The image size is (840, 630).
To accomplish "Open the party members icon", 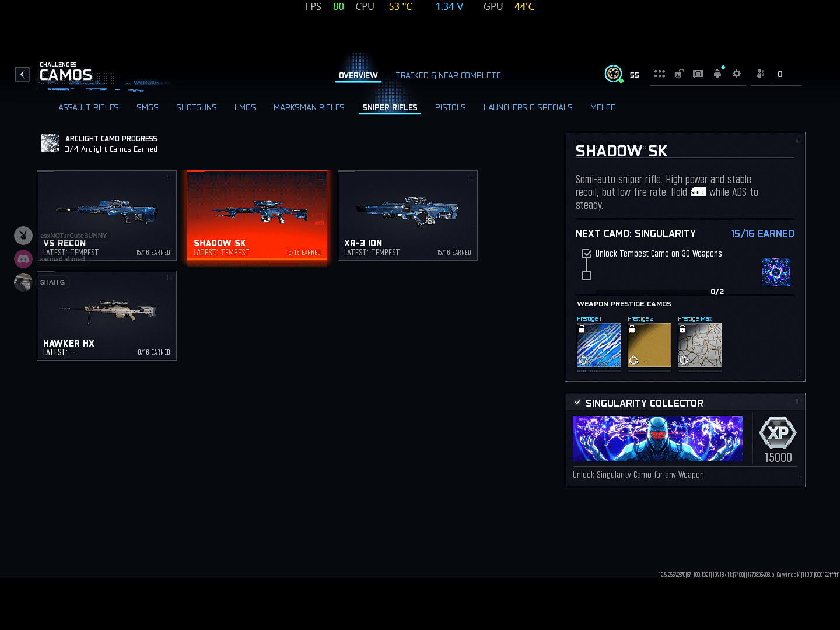I will tap(761, 73).
